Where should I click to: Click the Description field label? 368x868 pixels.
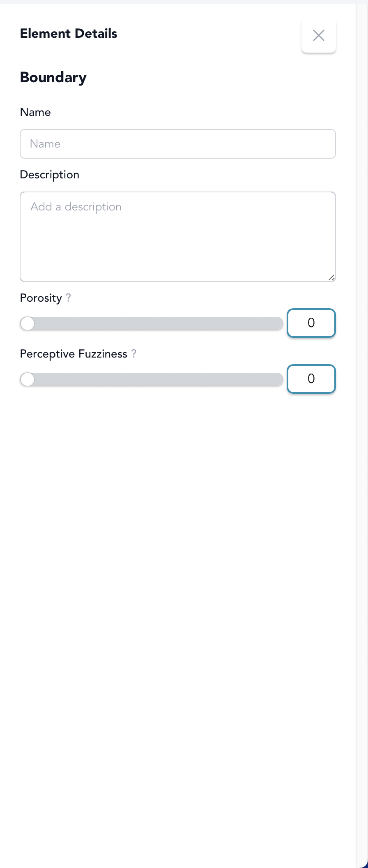(x=50, y=175)
